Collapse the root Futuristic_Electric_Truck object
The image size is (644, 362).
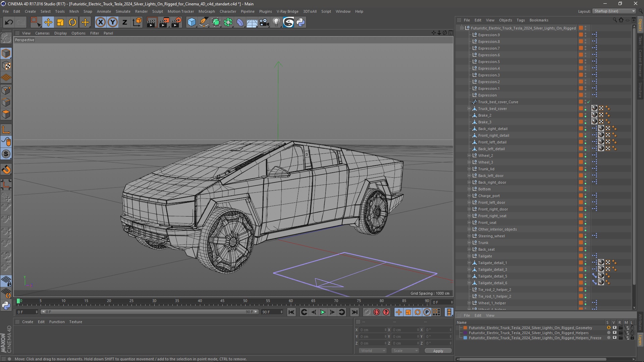point(462,28)
